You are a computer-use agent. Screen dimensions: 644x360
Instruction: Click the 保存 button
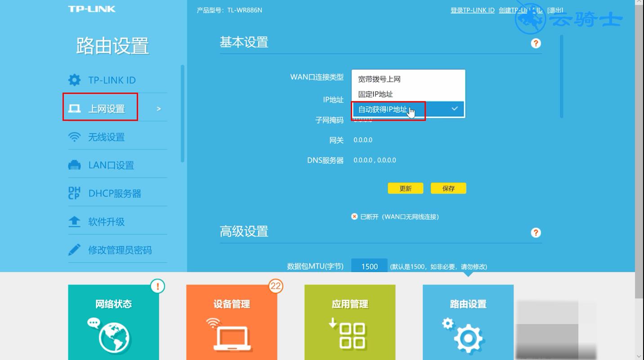(448, 188)
